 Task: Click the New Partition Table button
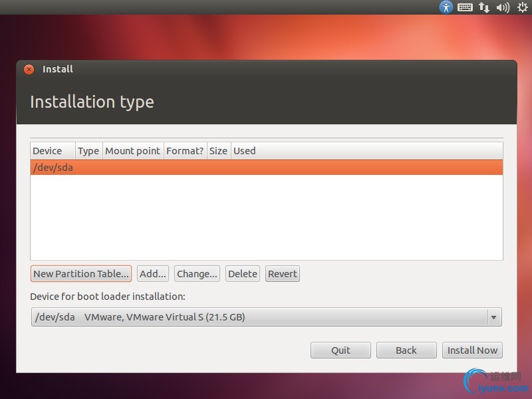click(x=81, y=274)
